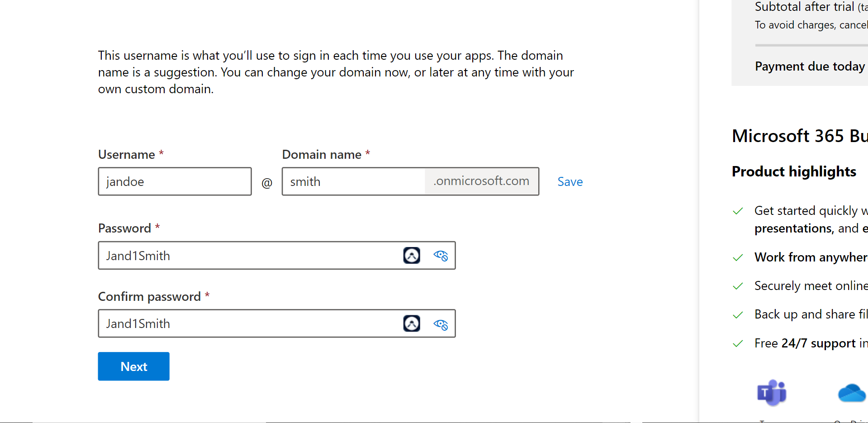Click the Product highlights heading

click(x=794, y=171)
